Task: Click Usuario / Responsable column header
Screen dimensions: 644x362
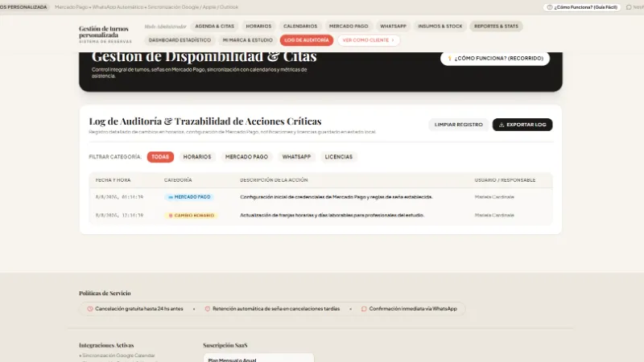Action: tap(506, 180)
